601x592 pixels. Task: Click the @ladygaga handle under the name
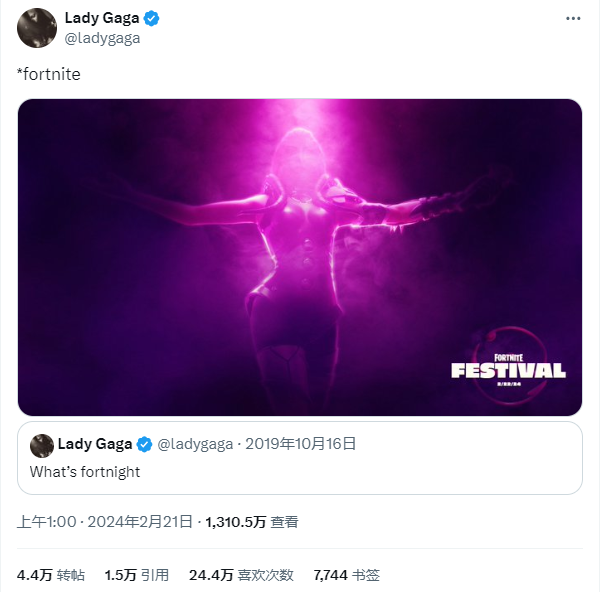point(102,38)
